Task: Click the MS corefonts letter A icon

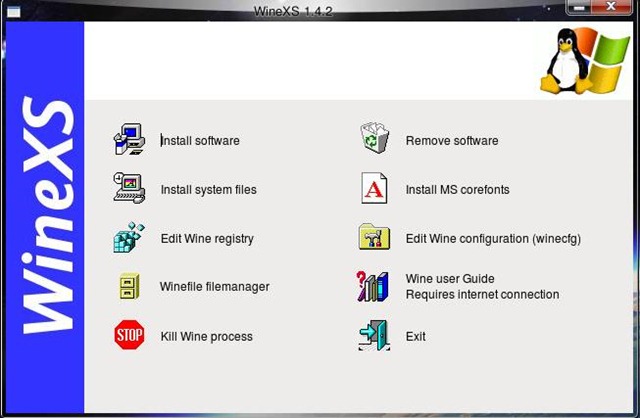Action: 374,188
